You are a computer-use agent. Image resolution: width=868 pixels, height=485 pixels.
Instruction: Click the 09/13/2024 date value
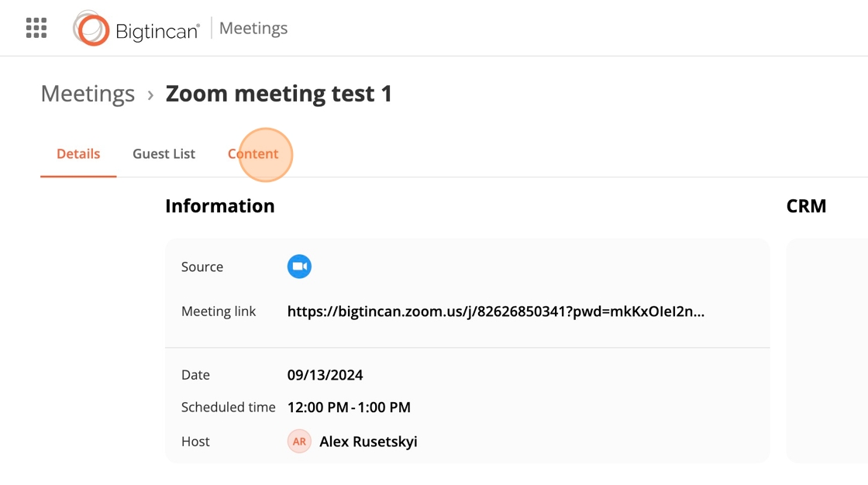(325, 375)
